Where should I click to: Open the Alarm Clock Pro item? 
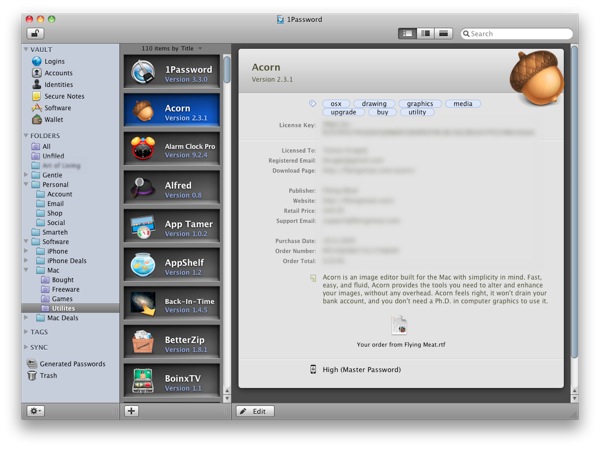click(x=172, y=149)
